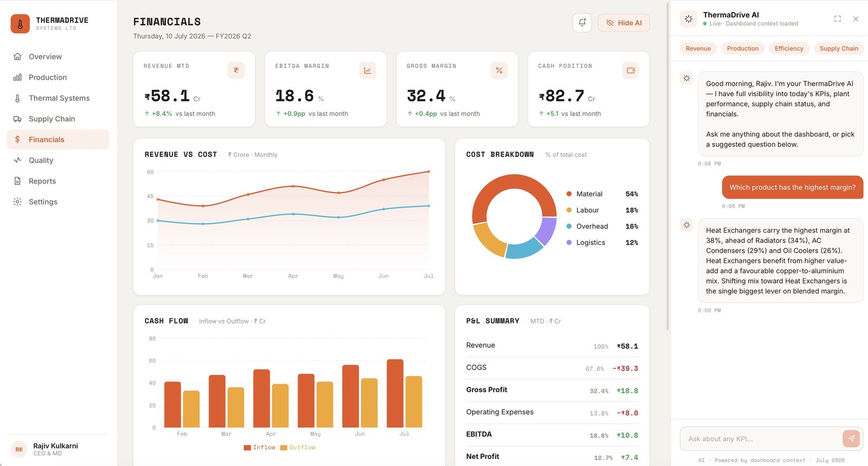Open the Reports page
This screenshot has width=868, height=466.
pos(58,181)
